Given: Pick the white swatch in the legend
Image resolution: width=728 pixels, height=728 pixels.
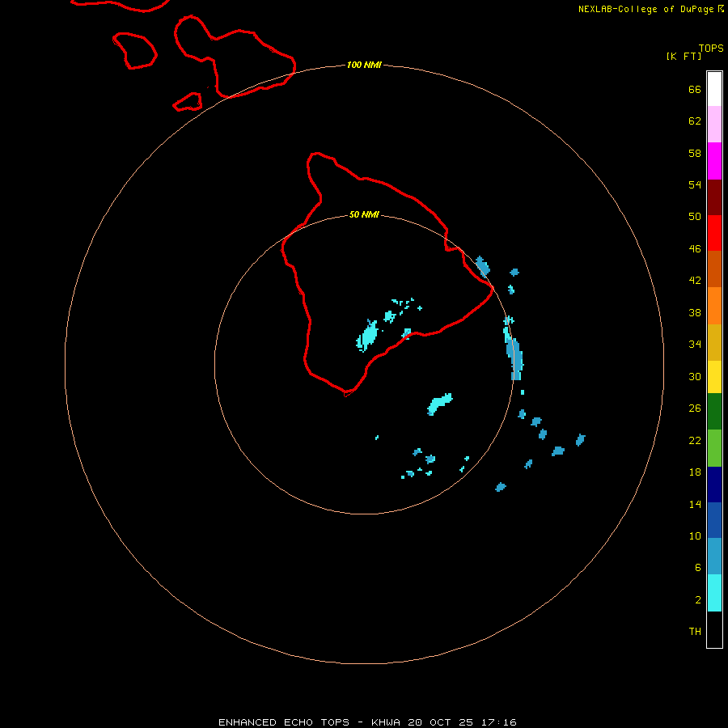Looking at the screenshot, I should 714,89.
